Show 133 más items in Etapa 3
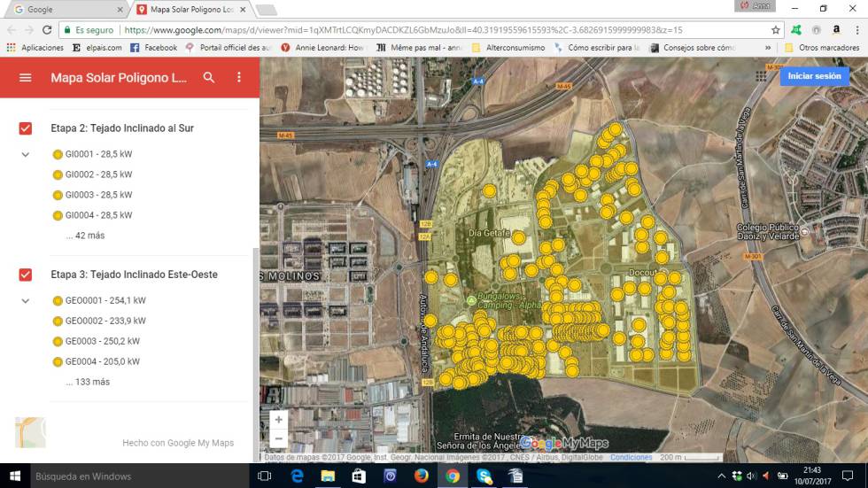 (x=88, y=382)
